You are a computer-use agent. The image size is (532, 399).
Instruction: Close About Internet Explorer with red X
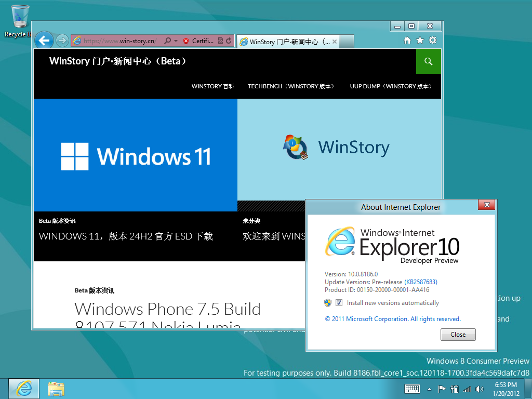click(487, 205)
